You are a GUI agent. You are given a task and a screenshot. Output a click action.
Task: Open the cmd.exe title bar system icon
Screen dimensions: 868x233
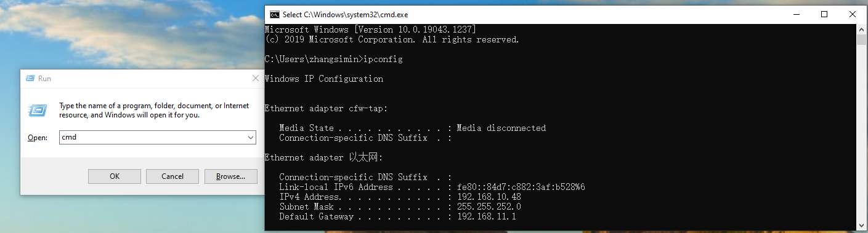tap(275, 14)
